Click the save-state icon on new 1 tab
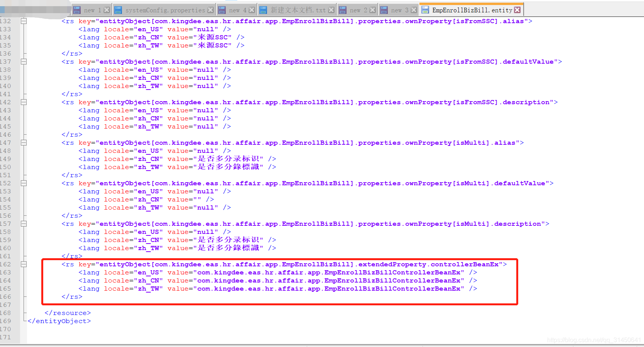644x347 pixels. 77,10
